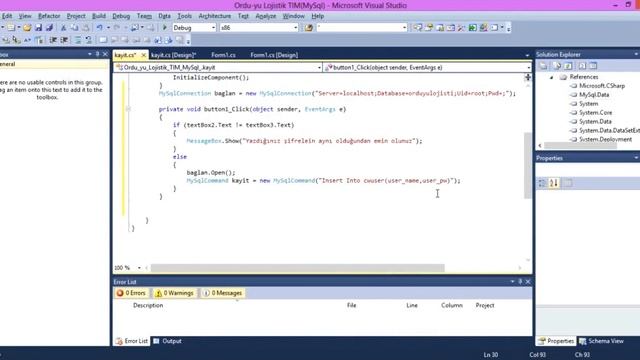Viewport: 640px width, 360px height.
Task: Collapse the References tree node
Action: (551, 77)
